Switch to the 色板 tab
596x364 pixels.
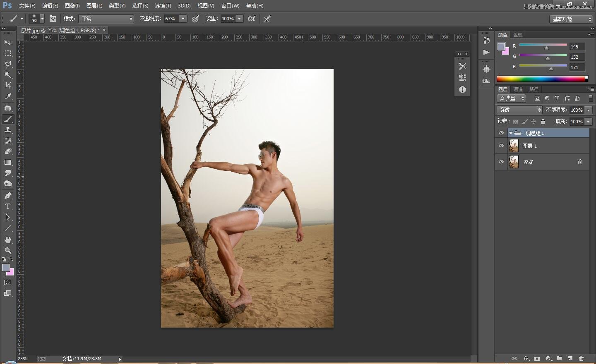pyautogui.click(x=518, y=35)
